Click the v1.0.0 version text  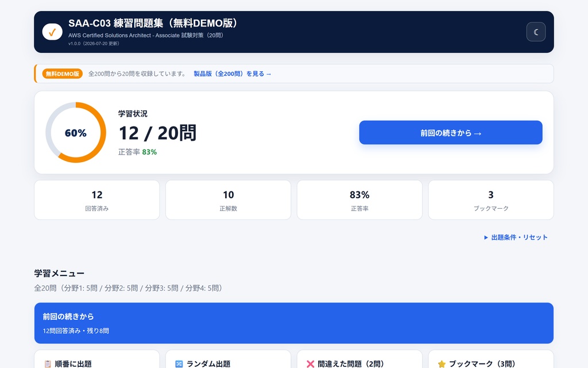pos(94,44)
